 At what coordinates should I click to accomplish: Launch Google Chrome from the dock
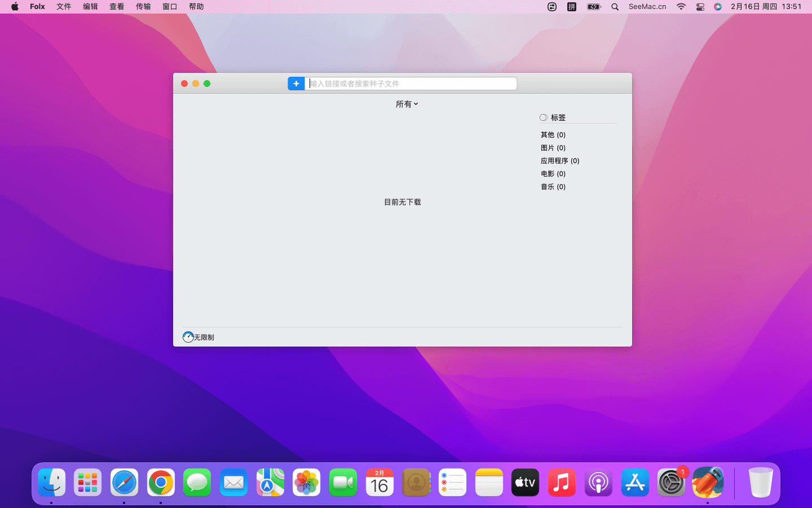tap(161, 483)
